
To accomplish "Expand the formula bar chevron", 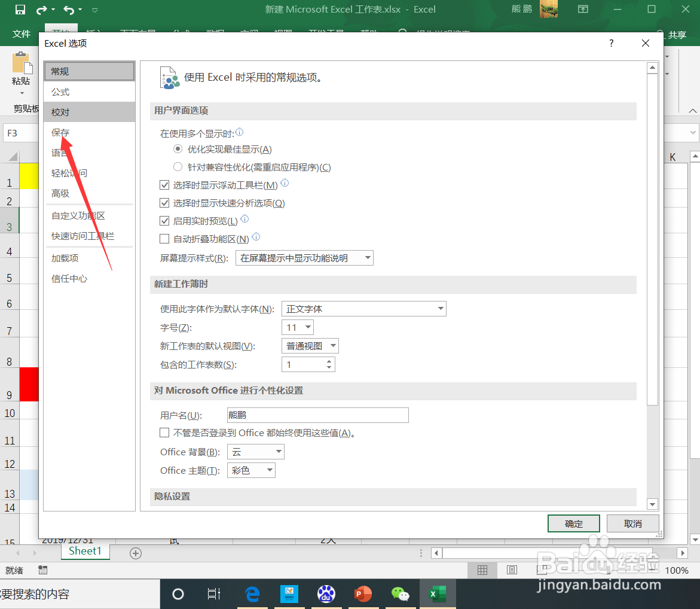I will click(x=693, y=133).
